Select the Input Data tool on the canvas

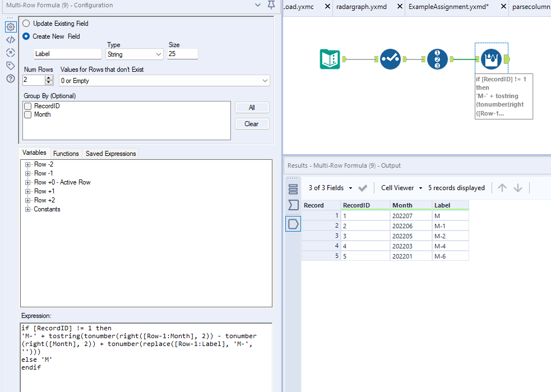coord(330,58)
